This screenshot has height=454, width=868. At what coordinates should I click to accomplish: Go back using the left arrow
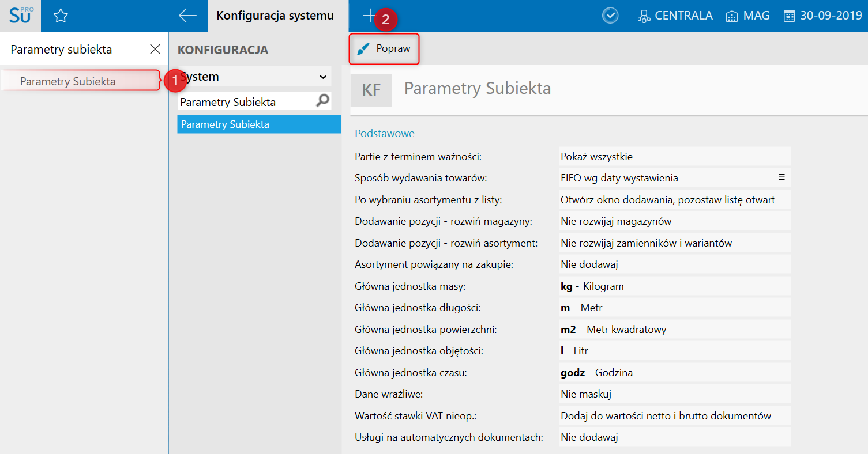coord(187,16)
